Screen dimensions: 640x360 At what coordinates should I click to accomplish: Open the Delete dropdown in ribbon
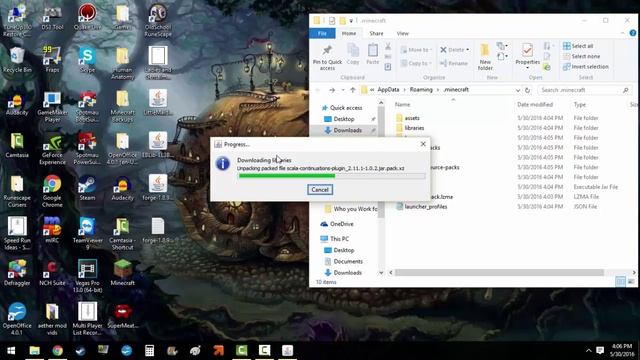click(x=454, y=50)
